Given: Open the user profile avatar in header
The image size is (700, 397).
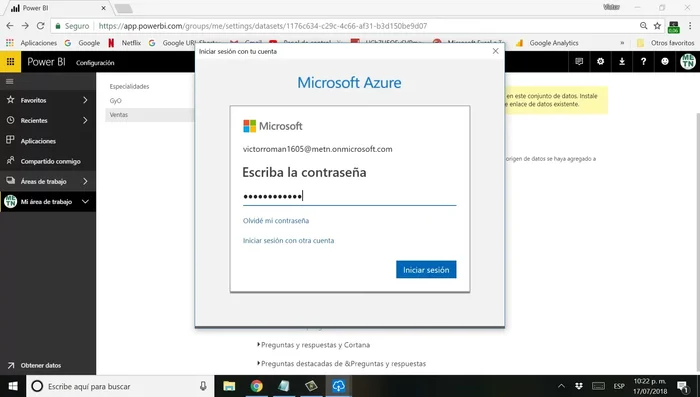Looking at the screenshot, I should pyautogui.click(x=688, y=62).
